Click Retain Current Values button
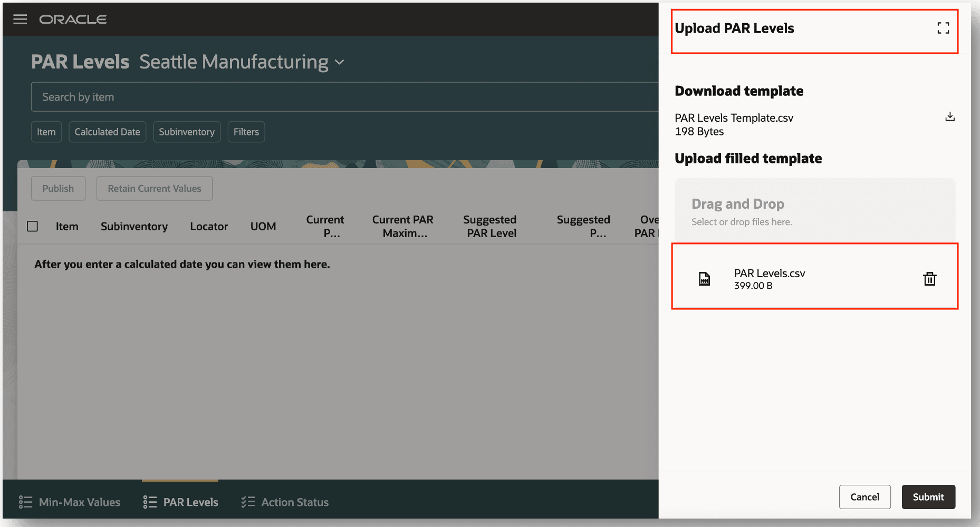This screenshot has height=527, width=980. [x=155, y=189]
